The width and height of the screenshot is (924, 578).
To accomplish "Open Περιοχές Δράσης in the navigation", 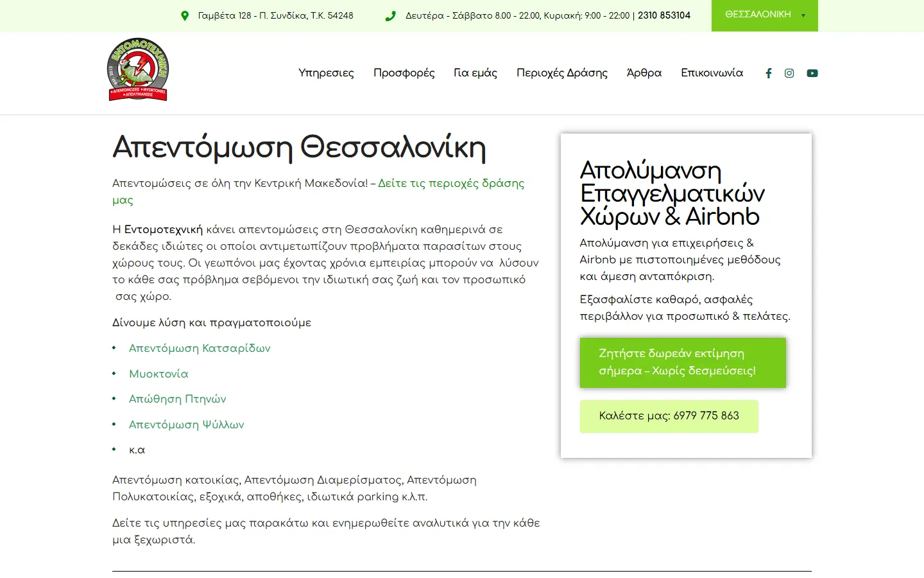I will pyautogui.click(x=562, y=73).
